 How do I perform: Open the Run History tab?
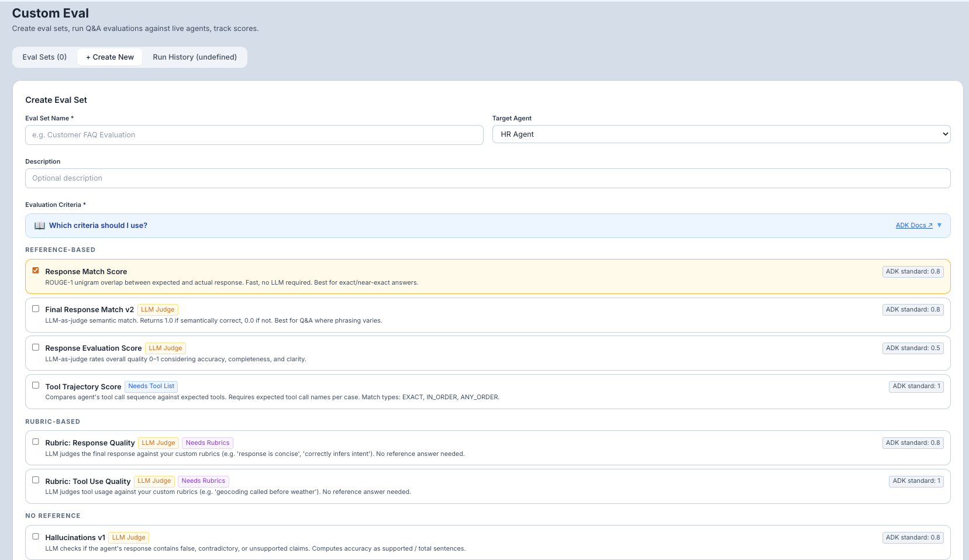195,57
